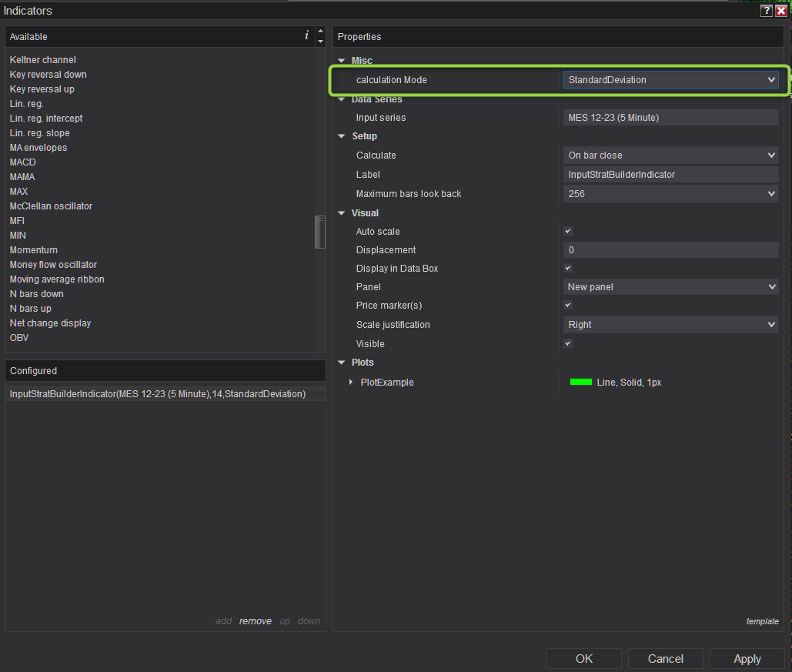Click the green PlotExample color swatch

(580, 383)
